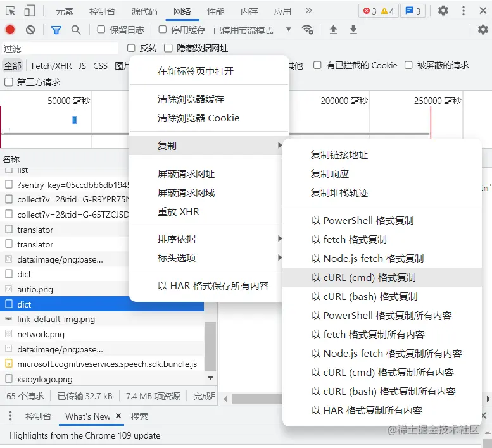Switch to the 源代码 tab

[144, 11]
